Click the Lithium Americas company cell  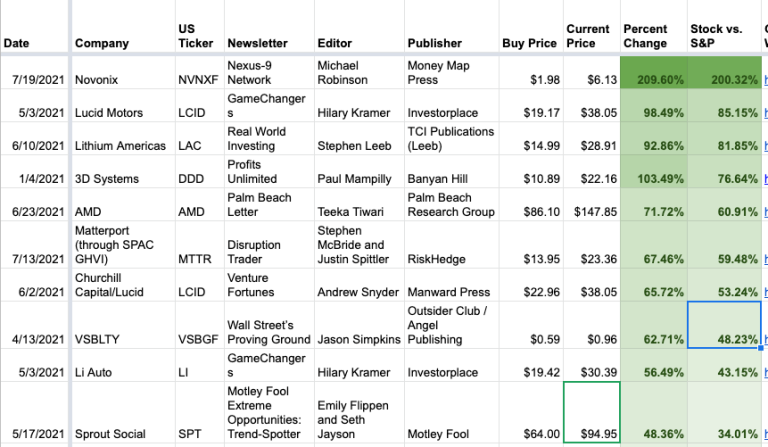point(120,145)
